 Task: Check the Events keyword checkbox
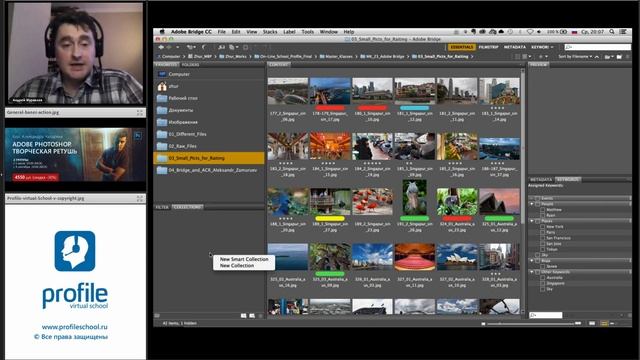[538, 198]
